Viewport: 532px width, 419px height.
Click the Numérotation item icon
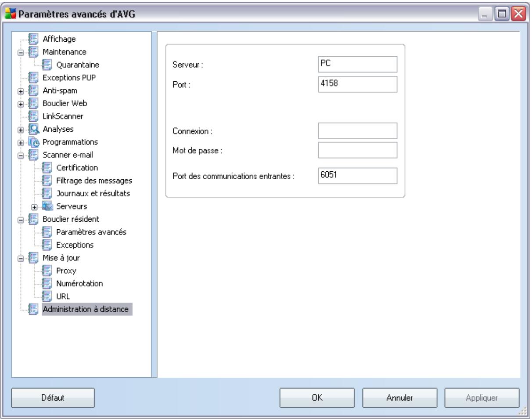click(47, 283)
